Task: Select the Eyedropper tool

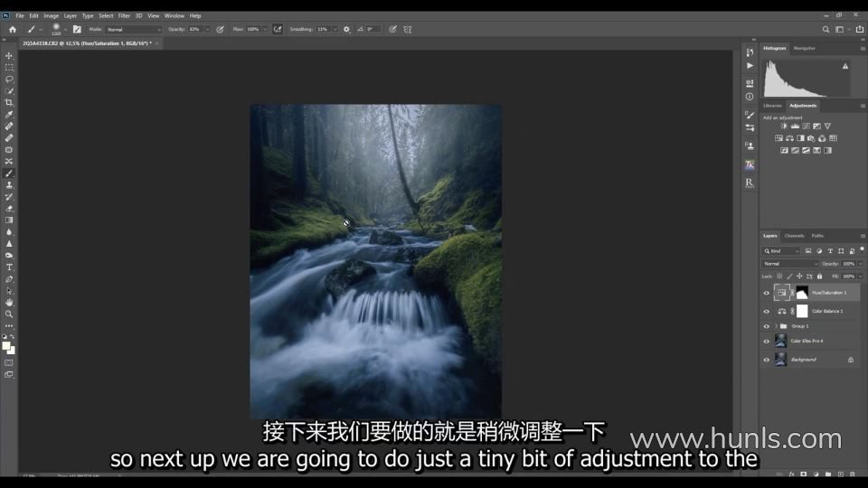Action: tap(9, 115)
